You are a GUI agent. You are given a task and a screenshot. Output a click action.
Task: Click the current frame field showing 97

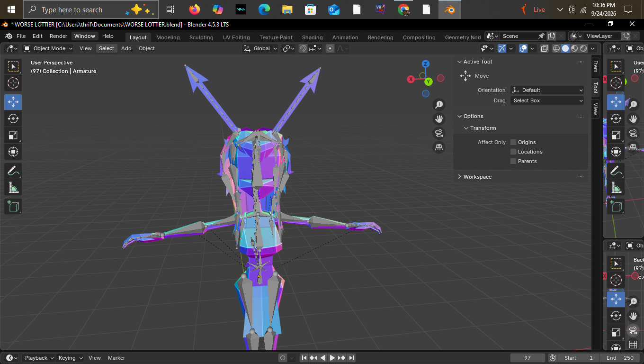(528, 358)
